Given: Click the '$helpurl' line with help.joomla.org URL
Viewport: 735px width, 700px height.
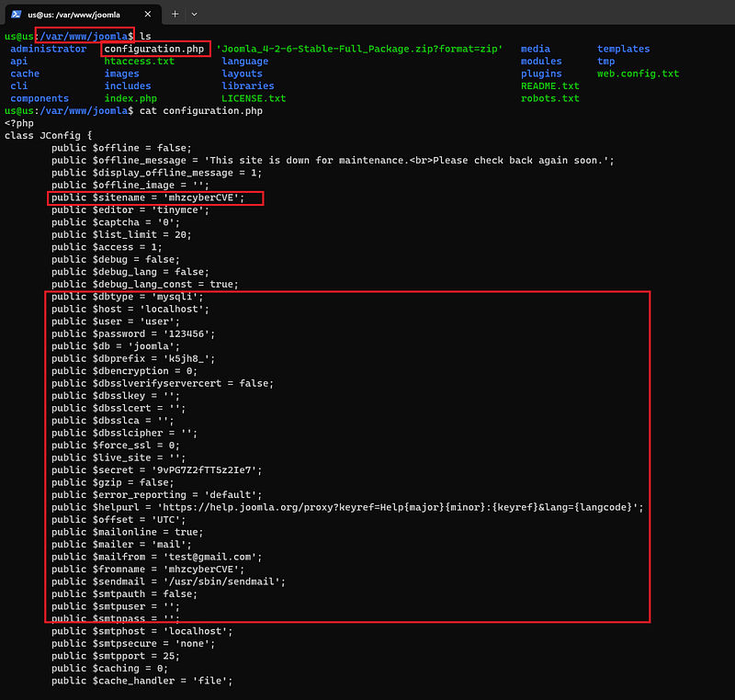Looking at the screenshot, I should point(347,507).
